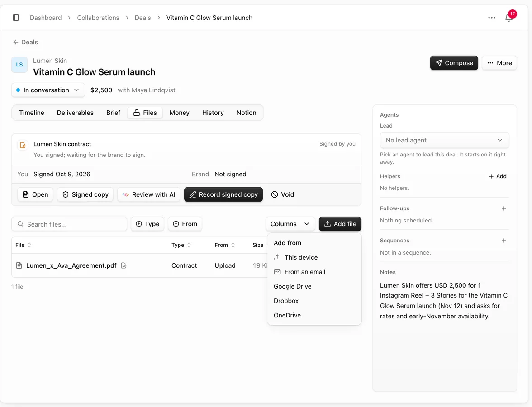Choose Dropbox option
The height and width of the screenshot is (407, 532).
pyautogui.click(x=314, y=301)
